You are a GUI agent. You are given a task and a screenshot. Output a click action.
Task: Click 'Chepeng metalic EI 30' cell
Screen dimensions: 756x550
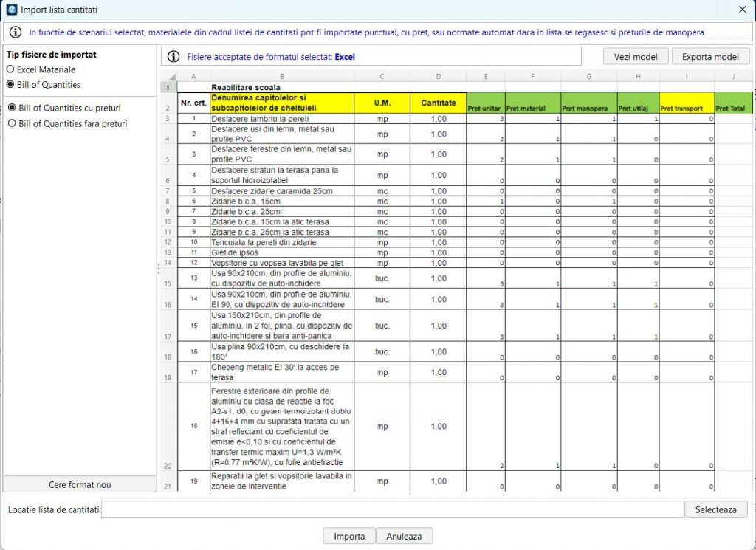tap(282, 372)
